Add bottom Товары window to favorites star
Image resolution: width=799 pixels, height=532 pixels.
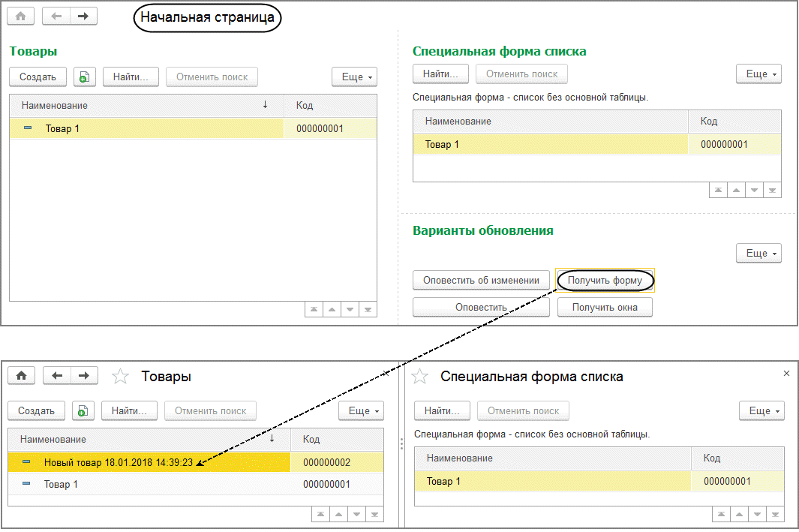click(120, 376)
